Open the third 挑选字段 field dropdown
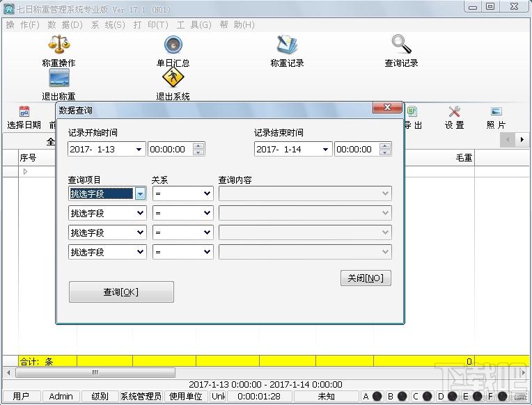The height and width of the screenshot is (405, 532). pyautogui.click(x=140, y=232)
